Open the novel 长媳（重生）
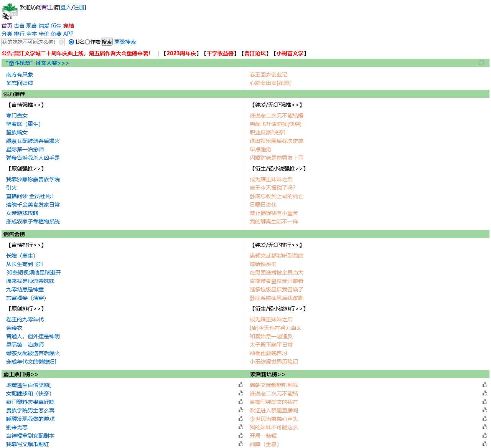The image size is (491, 448). pos(21,256)
